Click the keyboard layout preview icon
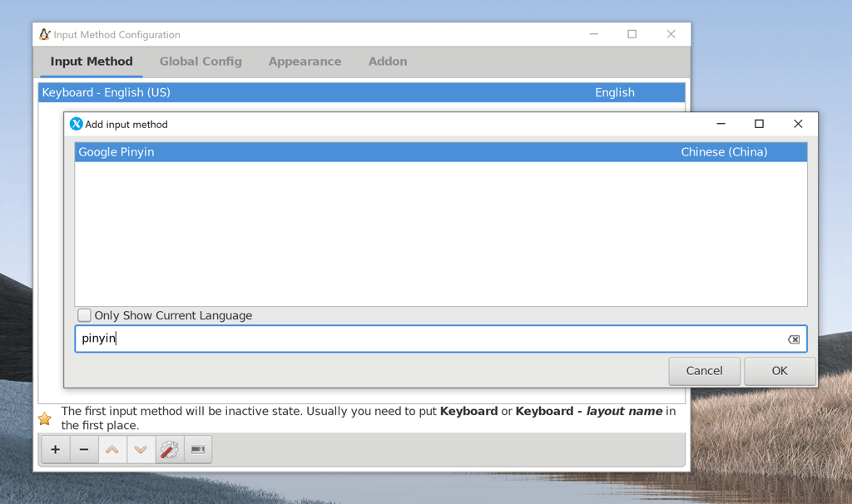The width and height of the screenshot is (852, 504). point(197,449)
